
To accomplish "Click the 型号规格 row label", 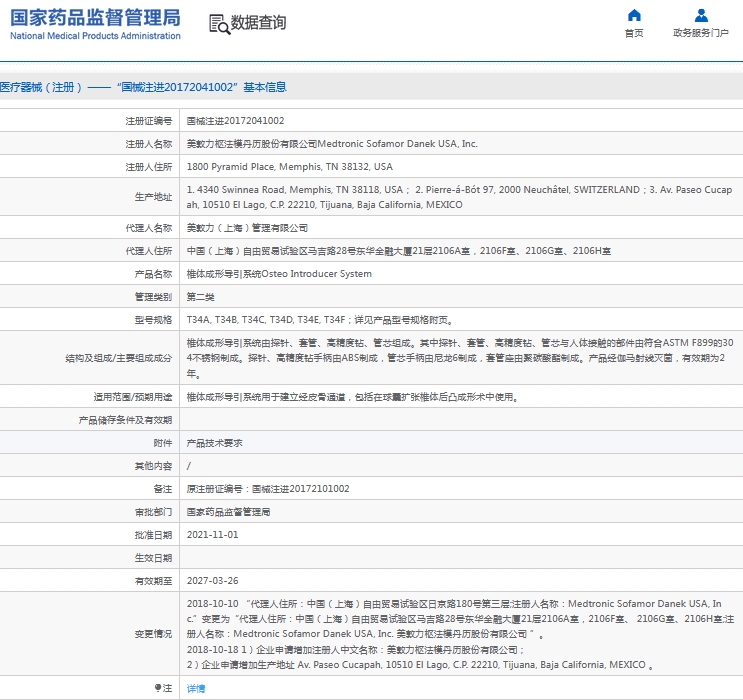I will click(153, 320).
